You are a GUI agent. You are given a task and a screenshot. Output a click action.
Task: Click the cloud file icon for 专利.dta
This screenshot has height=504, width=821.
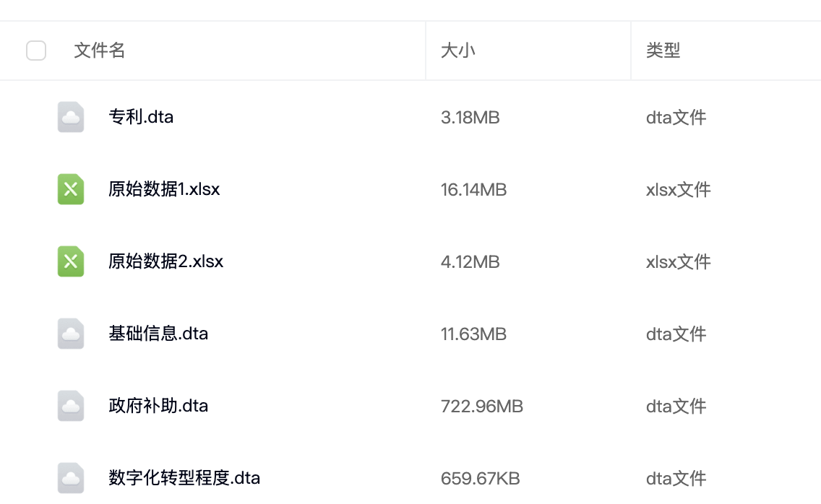coord(71,117)
